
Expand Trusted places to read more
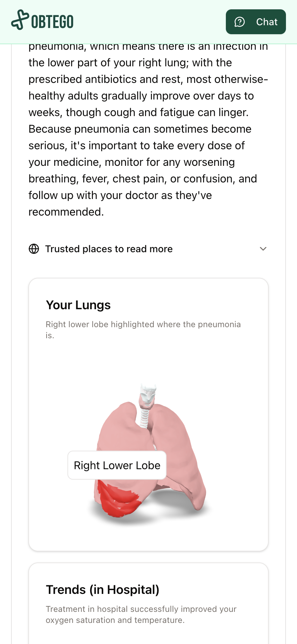(109, 249)
